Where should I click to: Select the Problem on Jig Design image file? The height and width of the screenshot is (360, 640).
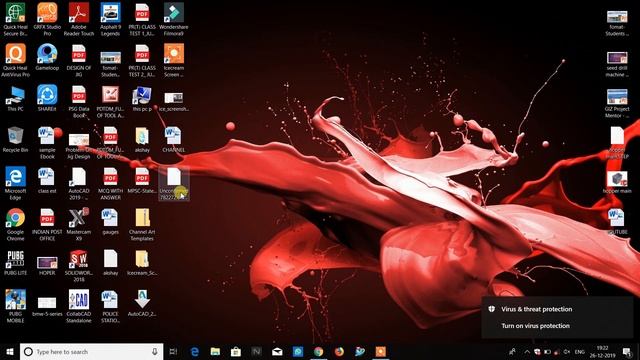pyautogui.click(x=79, y=146)
